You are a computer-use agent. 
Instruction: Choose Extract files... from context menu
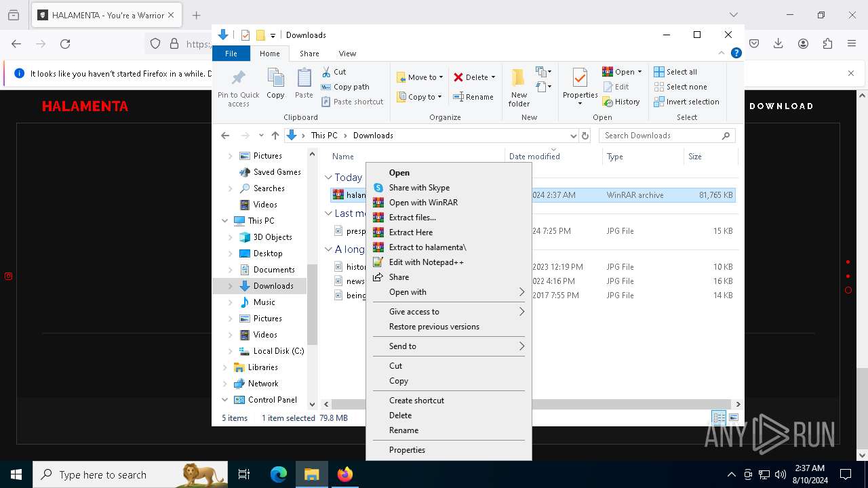click(449, 218)
